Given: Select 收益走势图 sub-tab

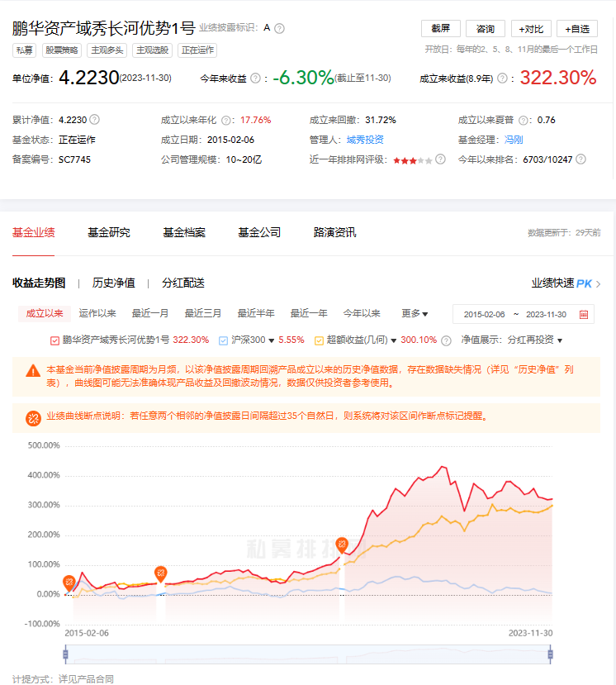Looking at the screenshot, I should 39,283.
